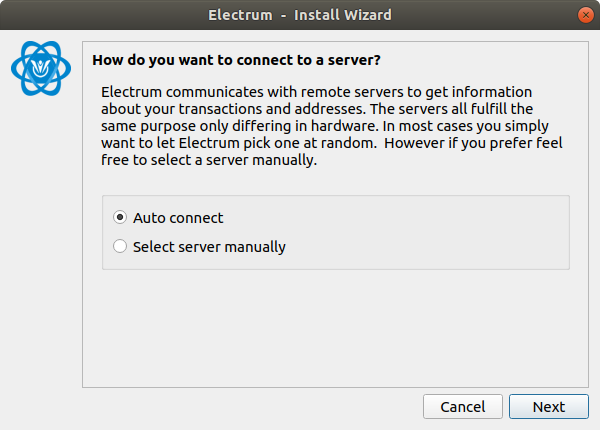Image resolution: width=600 pixels, height=430 pixels.
Task: Click the white center of the Electrum logo
Action: coord(41,68)
